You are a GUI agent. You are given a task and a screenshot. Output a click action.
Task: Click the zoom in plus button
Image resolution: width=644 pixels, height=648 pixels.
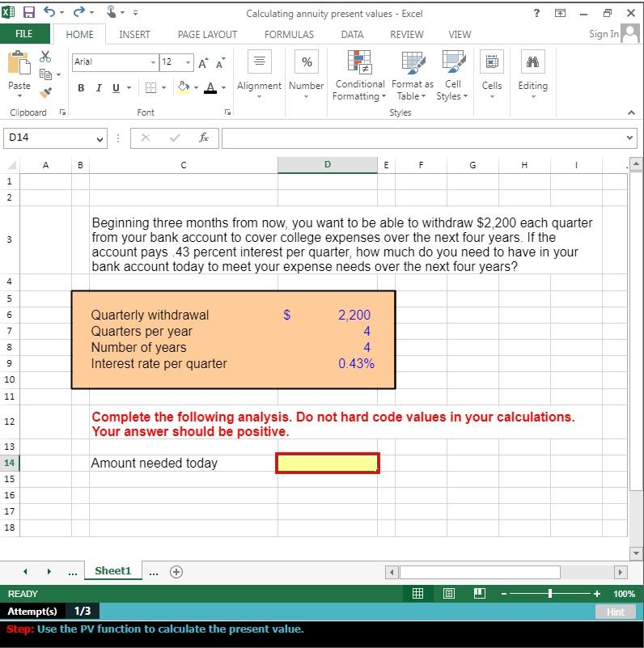pyautogui.click(x=596, y=594)
